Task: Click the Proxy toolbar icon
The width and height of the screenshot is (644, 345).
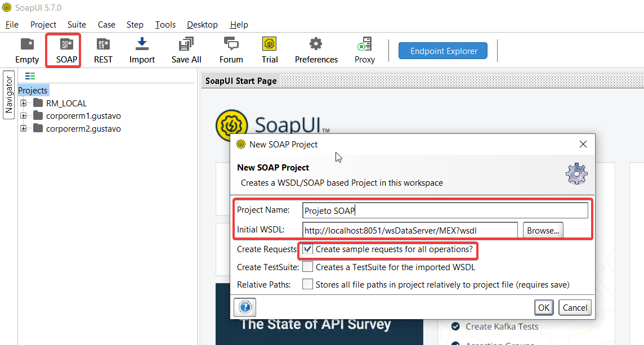Action: [x=365, y=51]
